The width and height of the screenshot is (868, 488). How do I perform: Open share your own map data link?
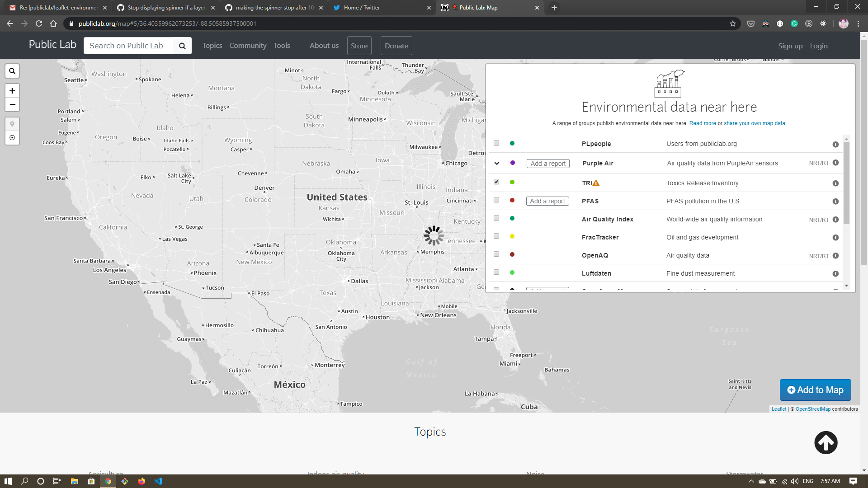click(x=755, y=123)
